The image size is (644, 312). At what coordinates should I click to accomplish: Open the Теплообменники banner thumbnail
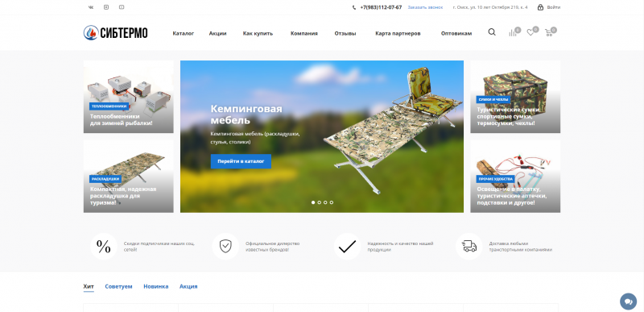coord(128,97)
